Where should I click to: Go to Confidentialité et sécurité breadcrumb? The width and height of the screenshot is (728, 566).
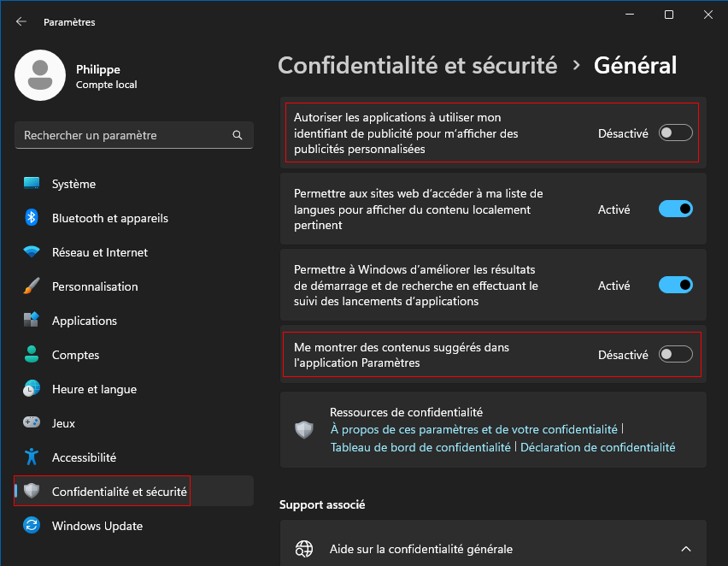(x=417, y=65)
